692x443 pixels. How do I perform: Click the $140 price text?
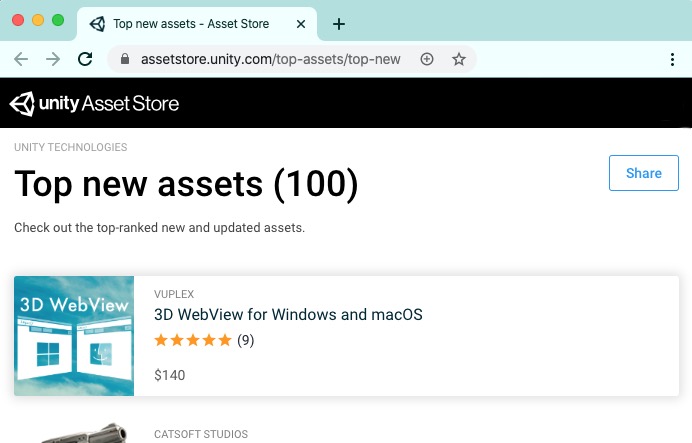coord(169,375)
